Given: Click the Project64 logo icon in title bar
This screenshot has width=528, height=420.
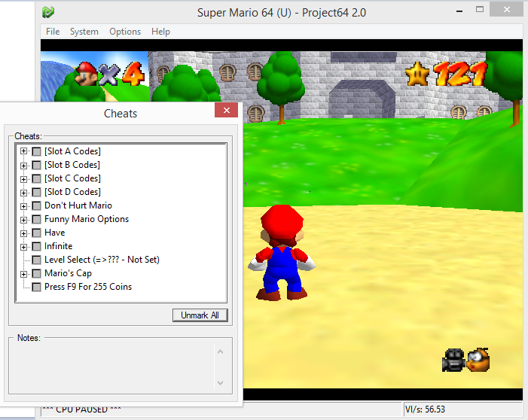Looking at the screenshot, I should pos(48,12).
